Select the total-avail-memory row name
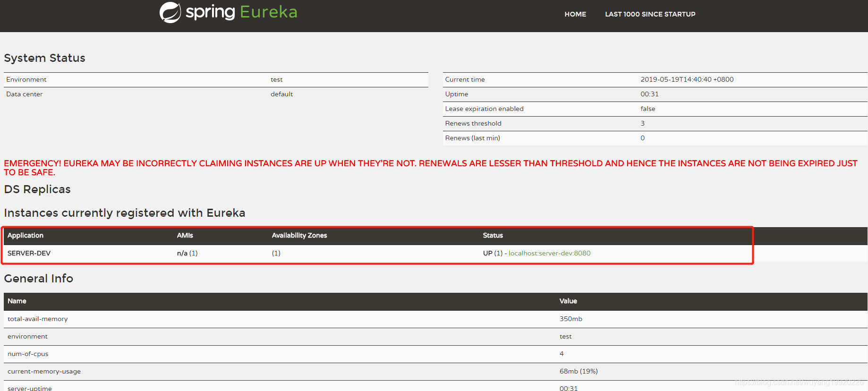 pos(38,319)
